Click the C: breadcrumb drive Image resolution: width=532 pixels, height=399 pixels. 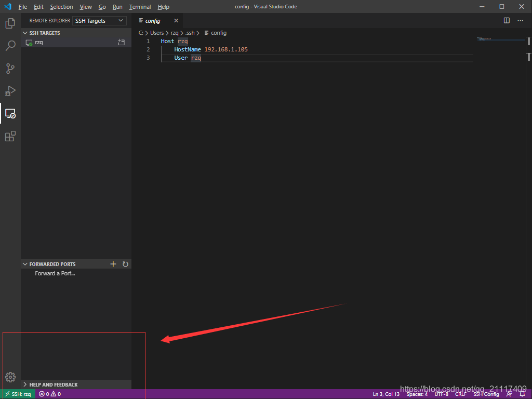(141, 33)
